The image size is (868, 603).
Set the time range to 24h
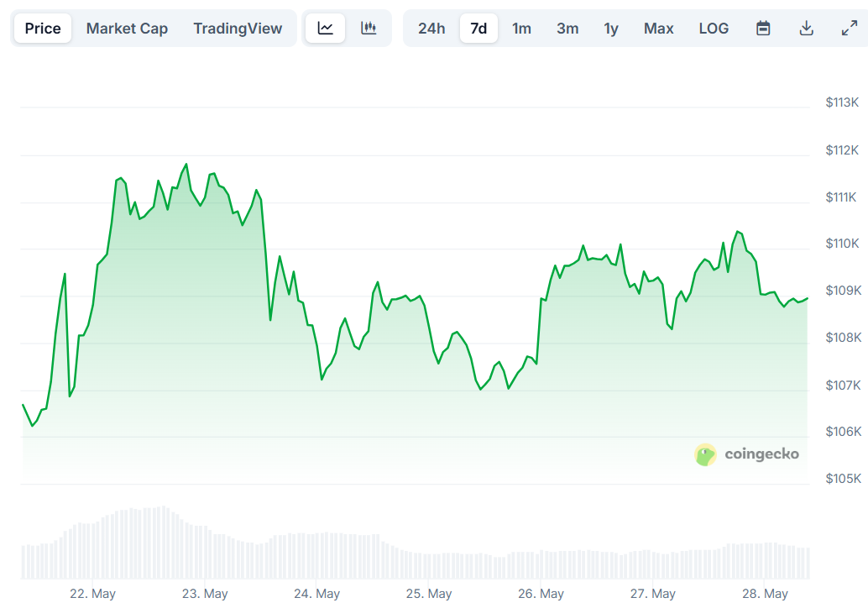431,29
